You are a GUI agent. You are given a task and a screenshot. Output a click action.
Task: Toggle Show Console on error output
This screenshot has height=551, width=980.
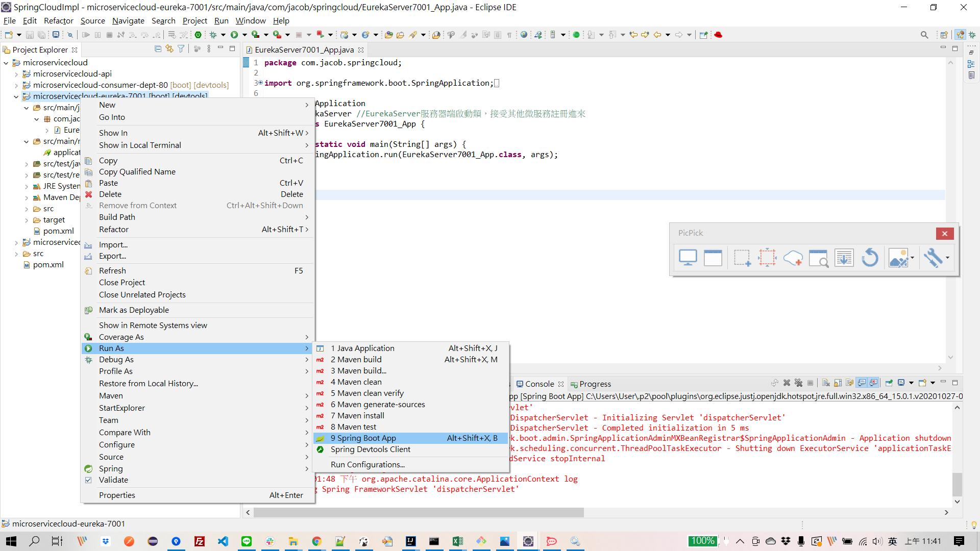point(873,383)
